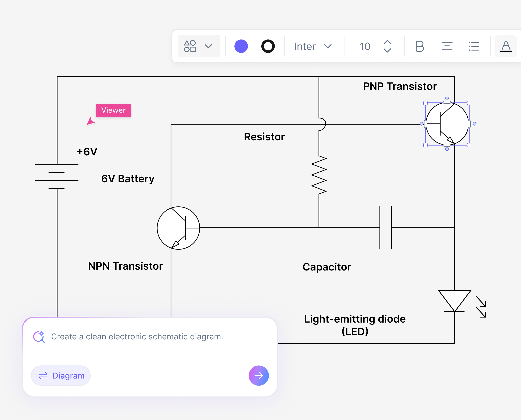The height and width of the screenshot is (420, 521).
Task: Expand the shapes dropdown chevron
Action: point(208,46)
